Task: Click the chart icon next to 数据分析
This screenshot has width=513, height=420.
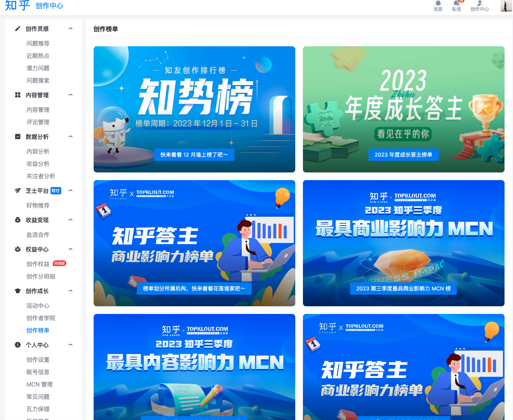Action: 18,137
